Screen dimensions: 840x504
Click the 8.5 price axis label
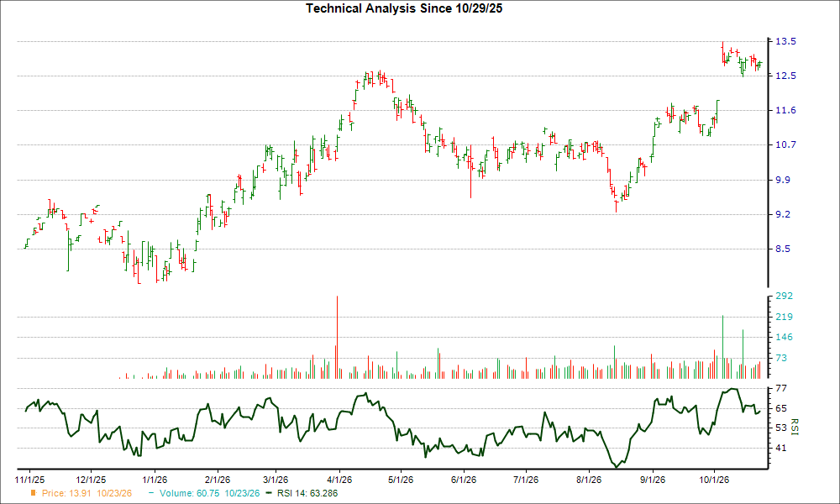(x=783, y=249)
